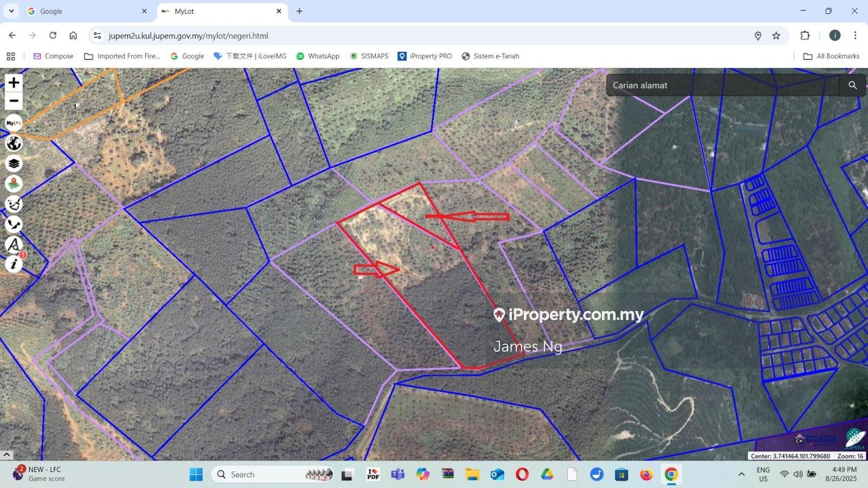Zoom out of the map
The image size is (868, 488).
(x=13, y=101)
